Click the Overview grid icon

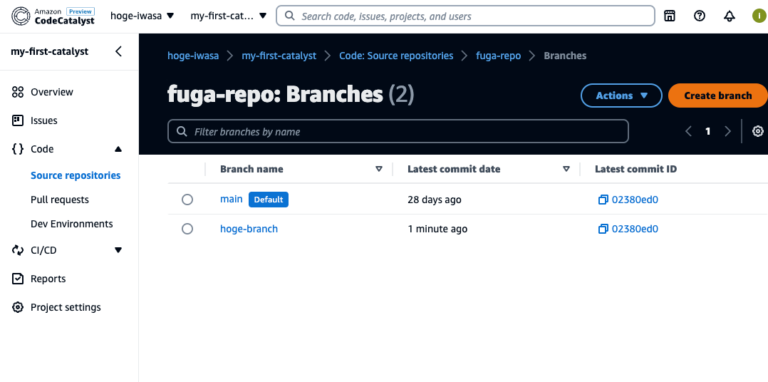18,92
